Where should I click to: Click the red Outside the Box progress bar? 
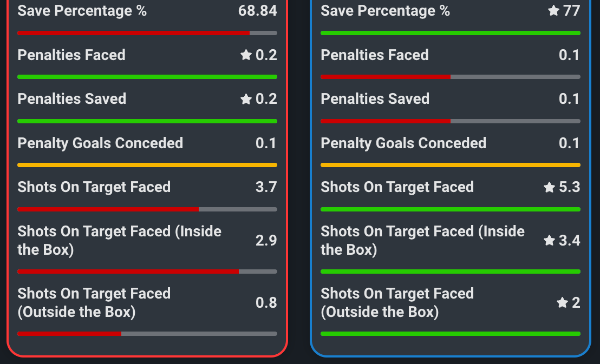(69, 334)
